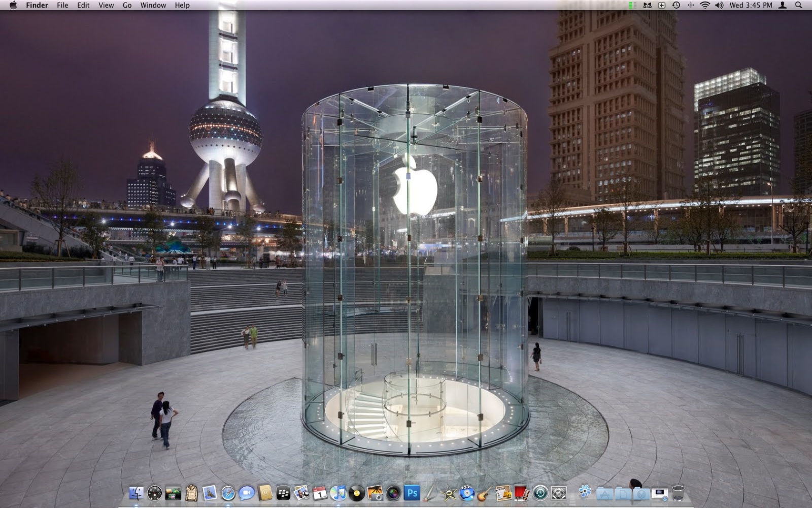The width and height of the screenshot is (812, 508).
Task: Click the green activity meter in menu bar
Action: click(632, 5)
